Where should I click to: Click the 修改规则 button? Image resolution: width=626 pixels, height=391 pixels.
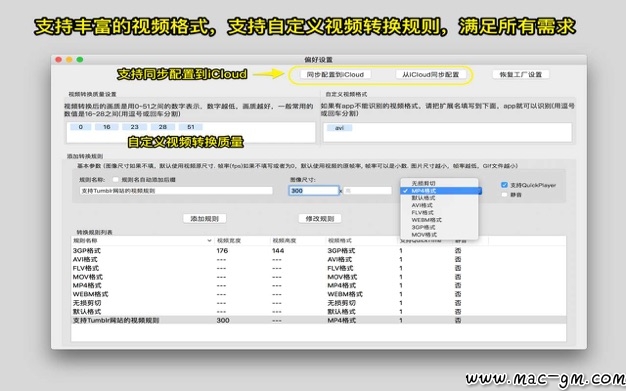pos(320,218)
